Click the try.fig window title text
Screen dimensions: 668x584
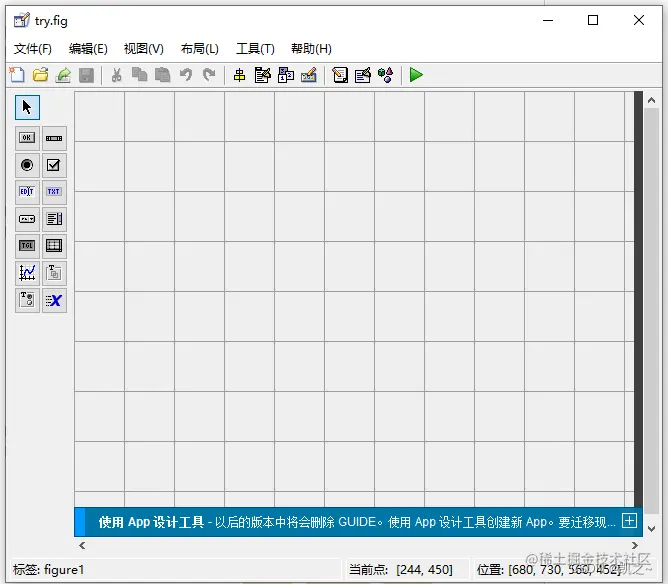pos(51,21)
